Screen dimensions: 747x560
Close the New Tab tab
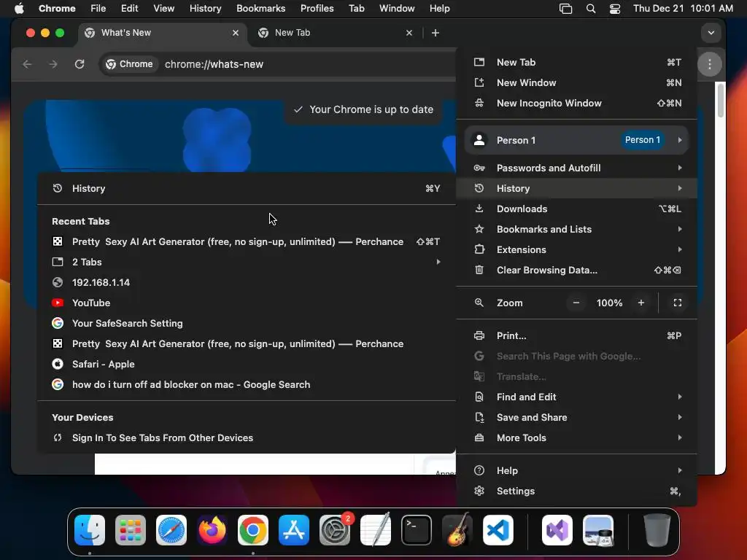(x=409, y=33)
